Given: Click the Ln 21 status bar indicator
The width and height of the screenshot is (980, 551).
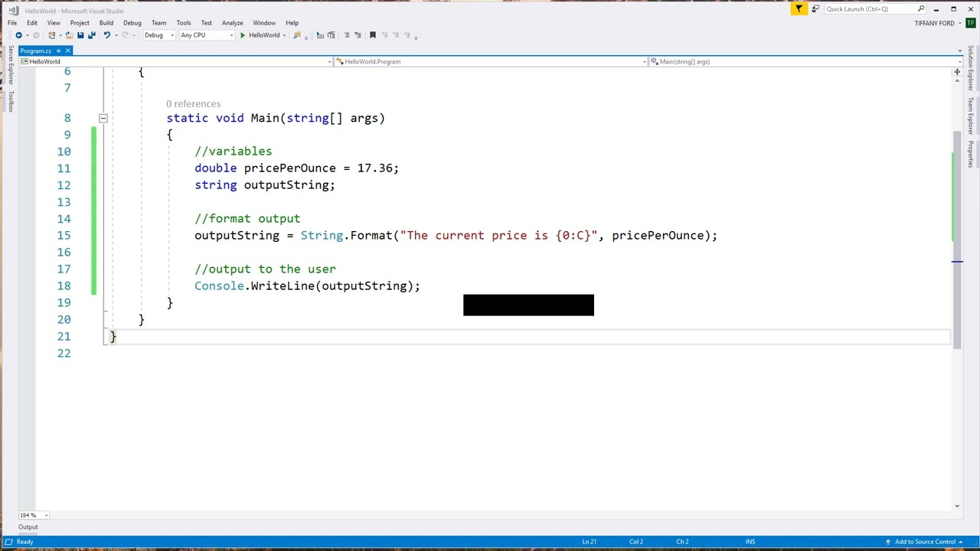Looking at the screenshot, I should coord(589,542).
